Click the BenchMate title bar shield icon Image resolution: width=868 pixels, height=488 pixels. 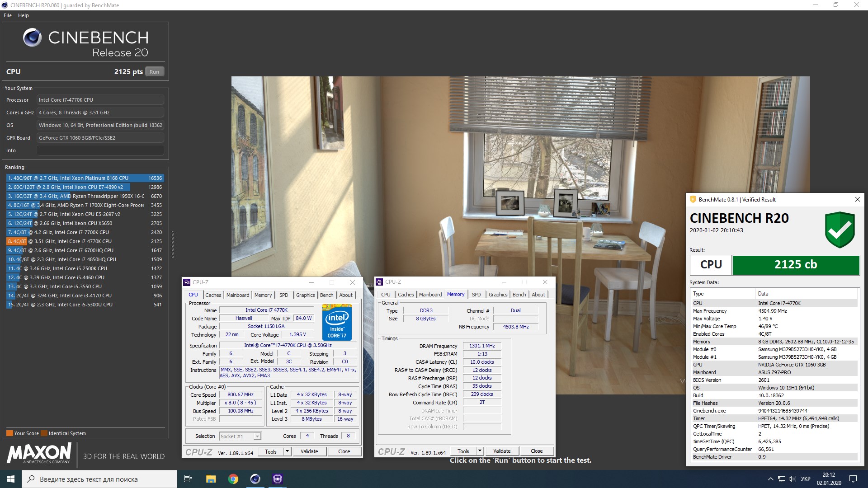693,199
